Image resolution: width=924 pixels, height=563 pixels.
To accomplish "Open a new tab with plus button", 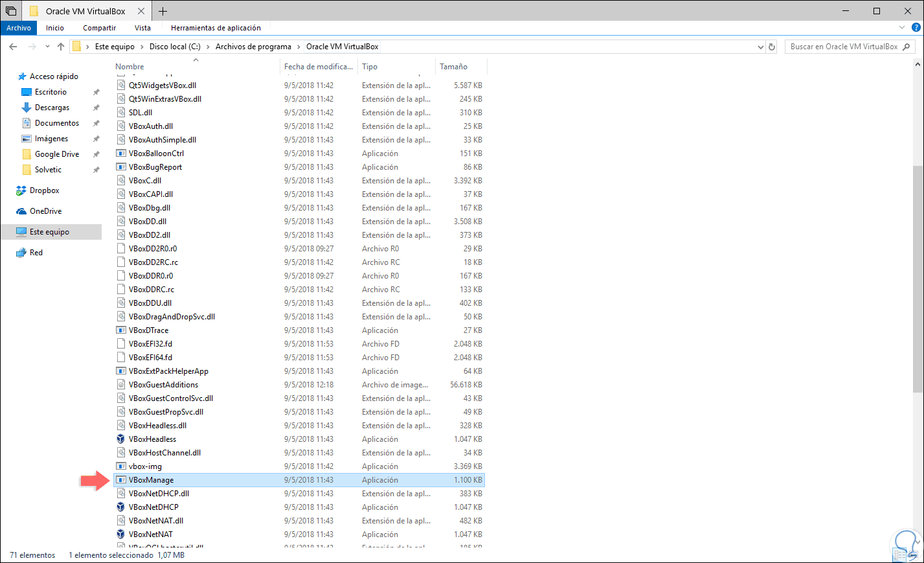I will tap(163, 11).
